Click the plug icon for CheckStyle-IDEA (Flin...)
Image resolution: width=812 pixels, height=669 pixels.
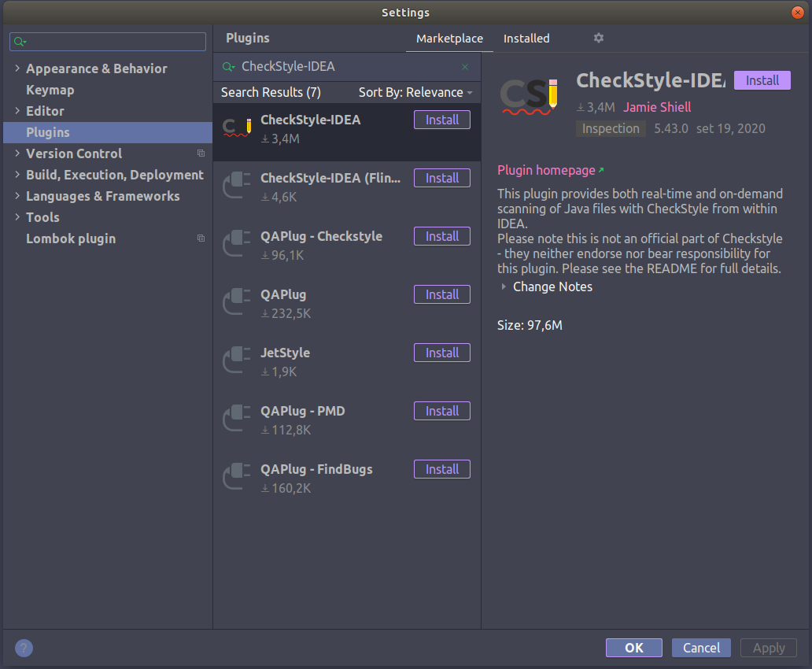point(237,185)
